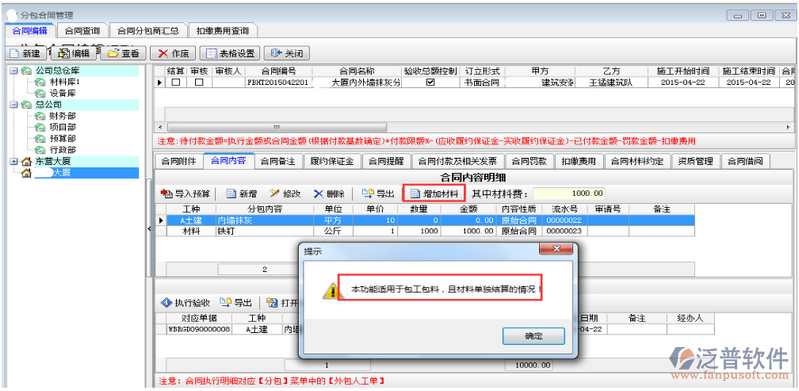Open the 履约保证金 tab
Image resolution: width=799 pixels, height=391 pixels.
(332, 161)
